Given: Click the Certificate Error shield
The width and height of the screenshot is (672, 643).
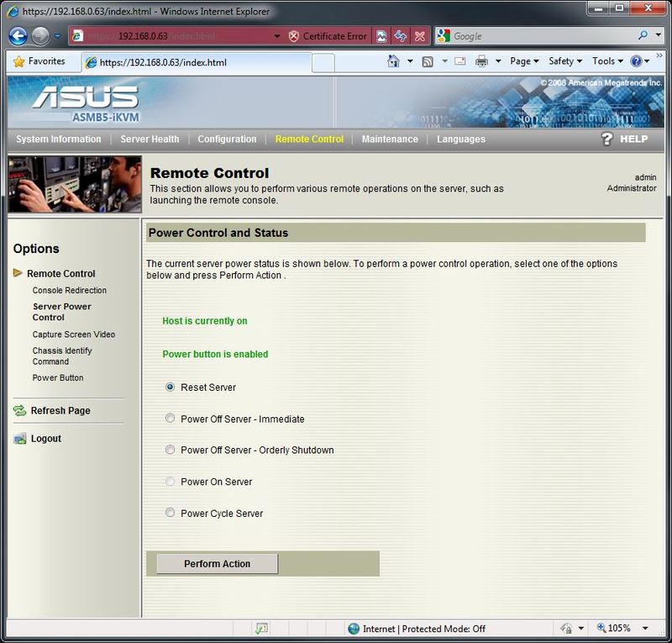Looking at the screenshot, I should pyautogui.click(x=293, y=36).
